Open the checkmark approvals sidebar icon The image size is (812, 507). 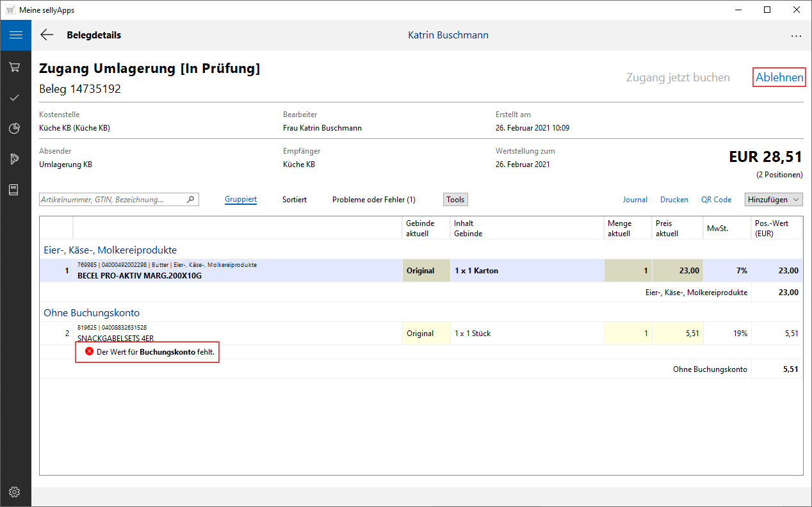click(15, 97)
